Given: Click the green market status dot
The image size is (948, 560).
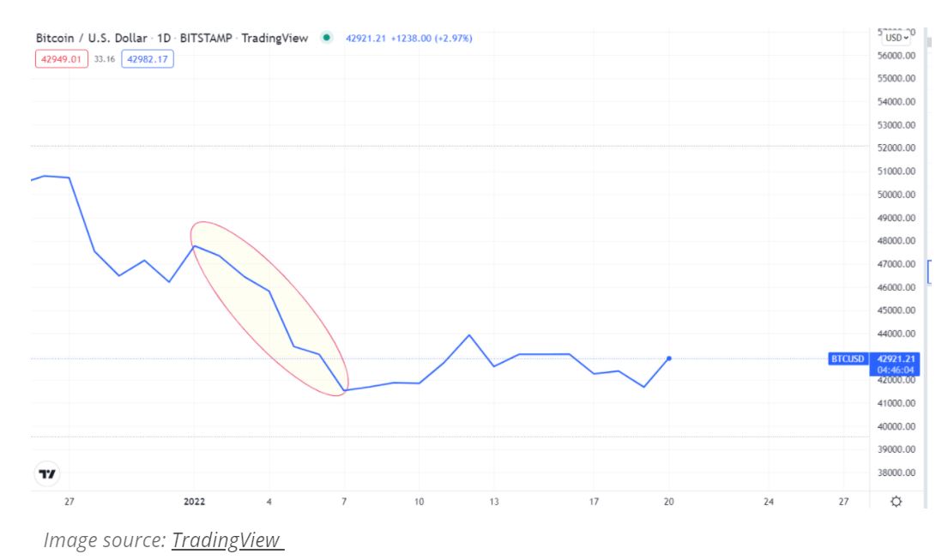Looking at the screenshot, I should pyautogui.click(x=327, y=38).
